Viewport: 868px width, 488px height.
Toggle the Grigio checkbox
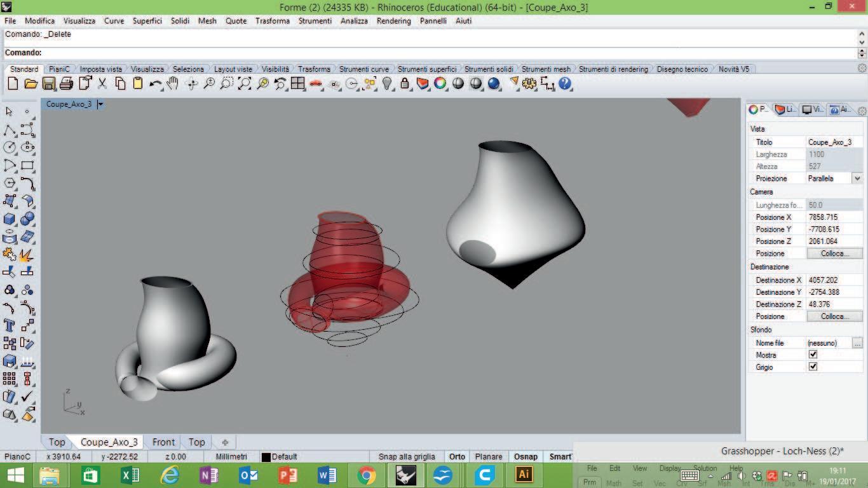[813, 367]
